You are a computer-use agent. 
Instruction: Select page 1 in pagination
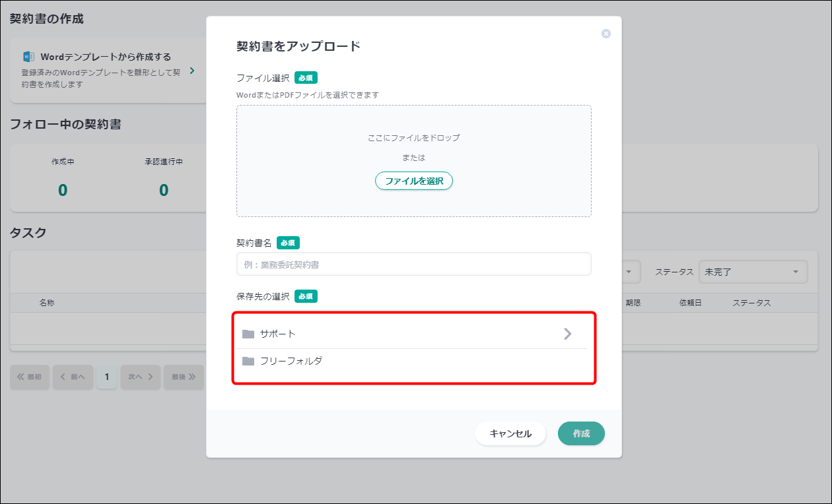click(x=107, y=377)
